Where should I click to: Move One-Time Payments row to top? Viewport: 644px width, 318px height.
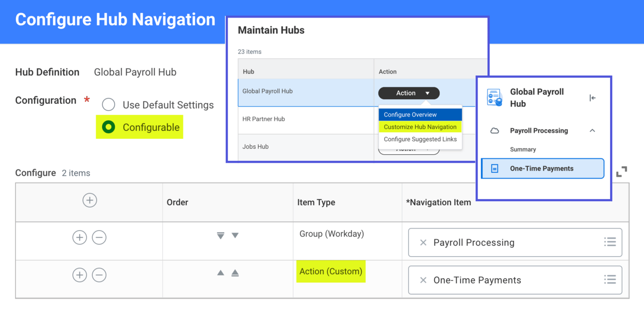(x=235, y=273)
